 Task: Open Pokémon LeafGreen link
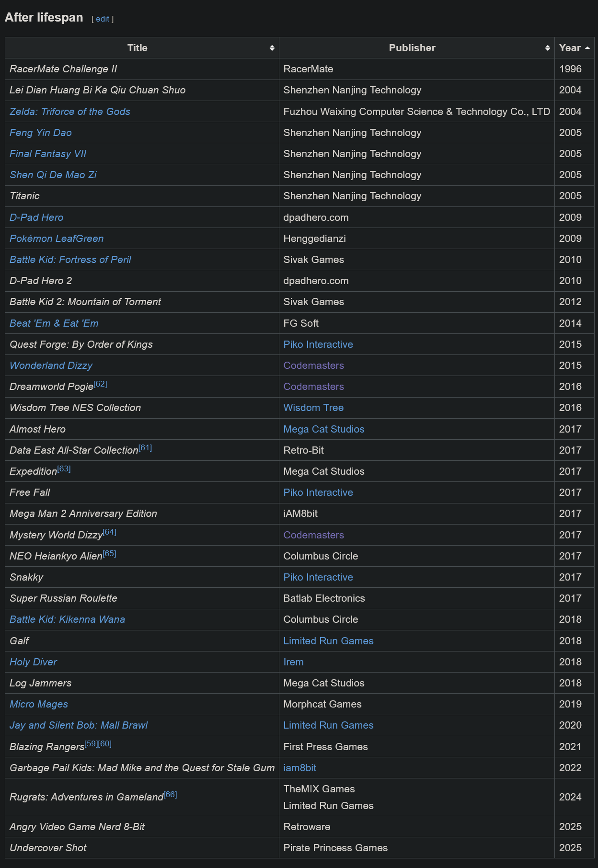(57, 239)
